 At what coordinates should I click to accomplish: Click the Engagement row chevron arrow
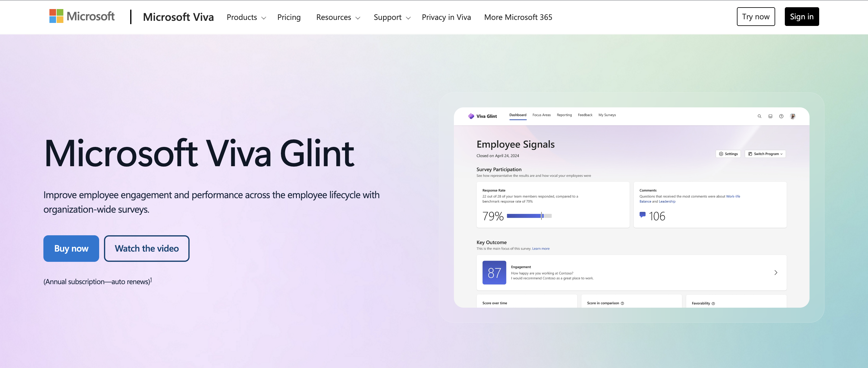tap(776, 273)
